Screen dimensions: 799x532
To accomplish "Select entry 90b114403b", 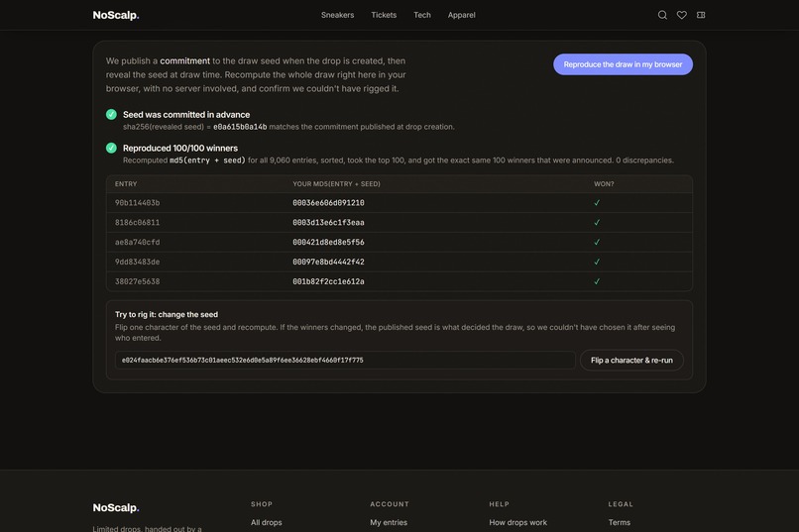I will pos(137,203).
